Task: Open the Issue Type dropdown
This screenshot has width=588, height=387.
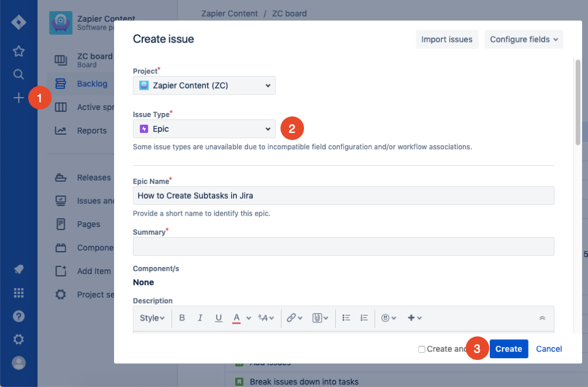Action: 204,129
